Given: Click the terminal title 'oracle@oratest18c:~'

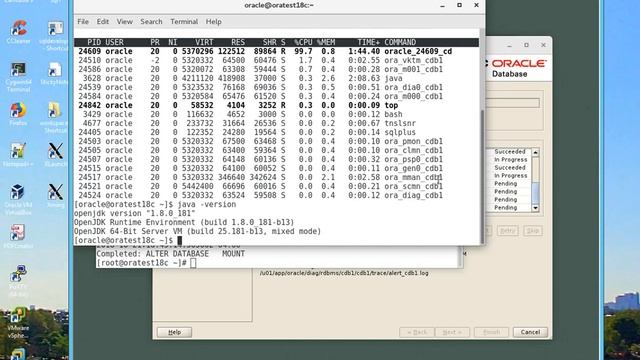Looking at the screenshot, I should tap(279, 5).
